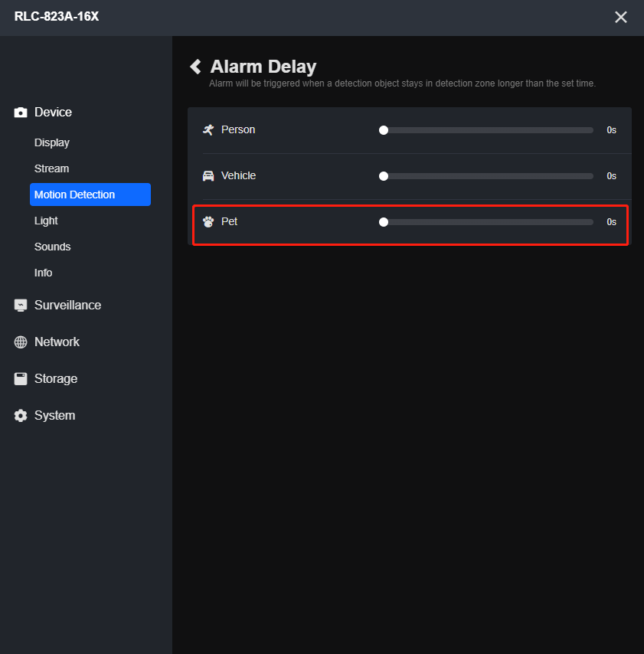
Task: Click the Alarm Delay heading
Action: (263, 67)
